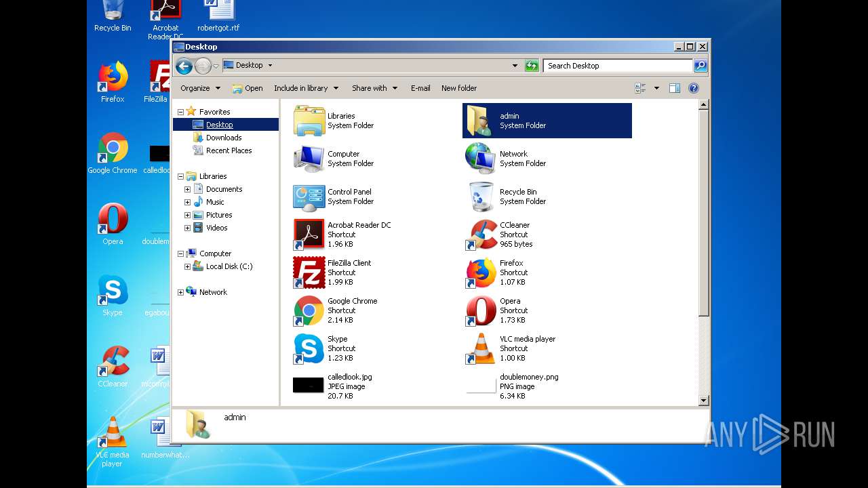Click the E-mail toolbar button

coord(420,88)
